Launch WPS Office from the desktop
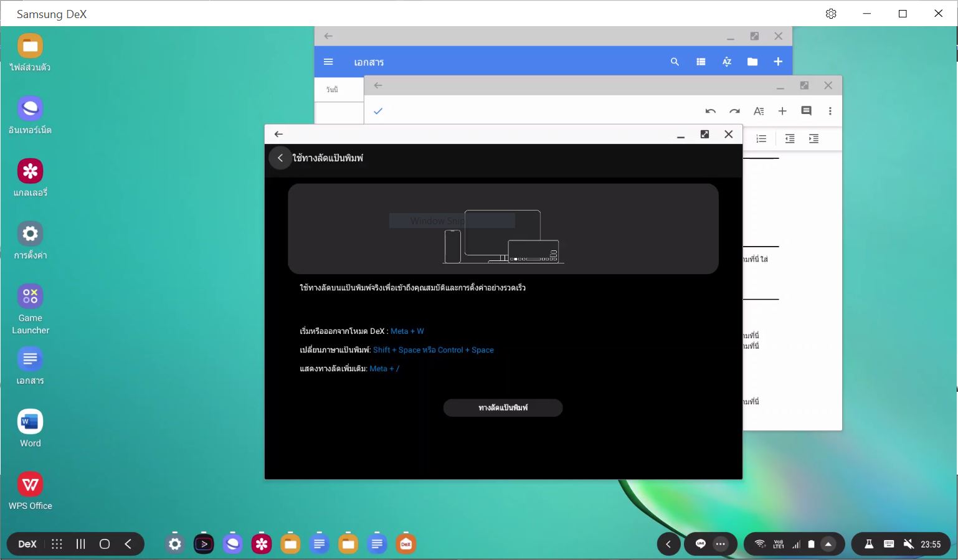 30,491
